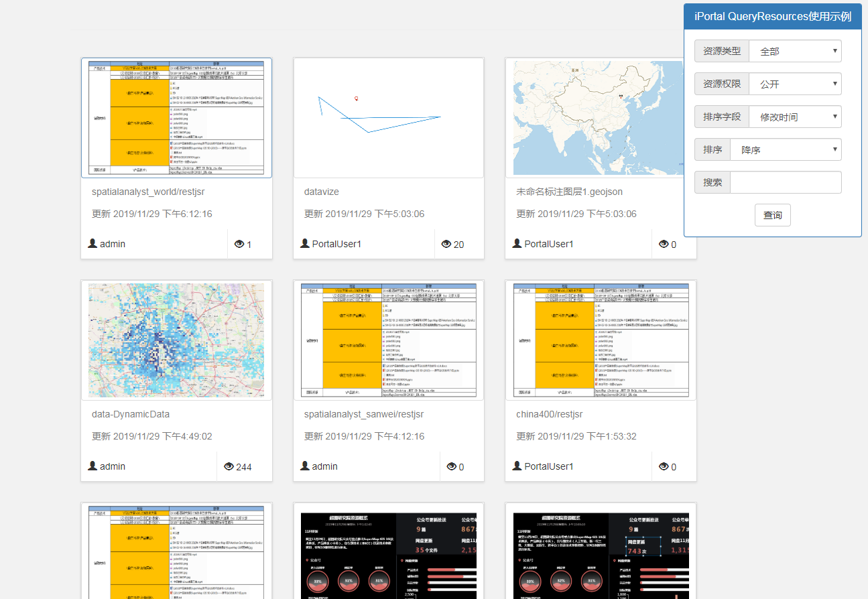Open the data-DynamicData title link
The height and width of the screenshot is (599, 868).
[x=131, y=414]
